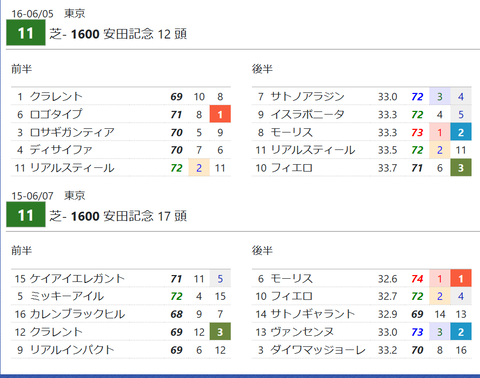Select the ロサギガンティア row

point(121,132)
